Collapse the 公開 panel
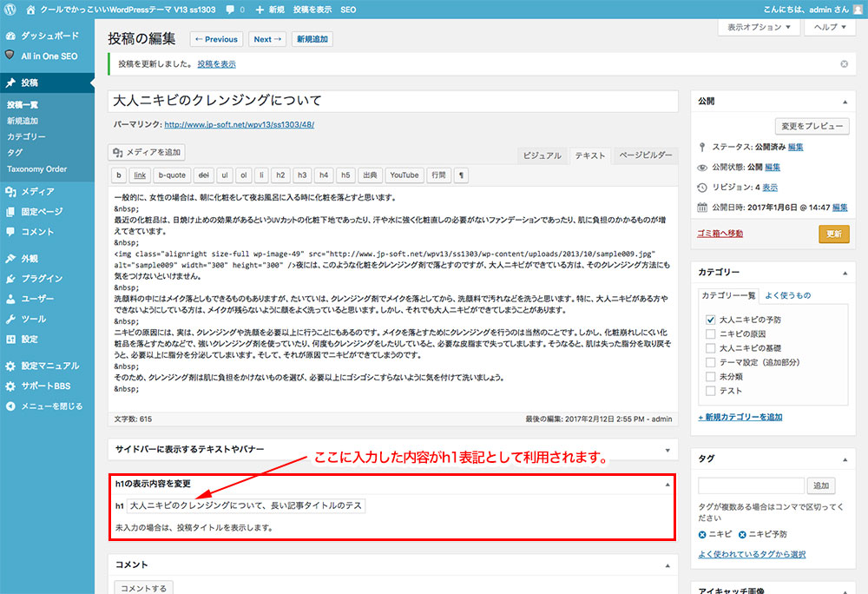Viewport: 868px width, 594px height. click(x=845, y=102)
